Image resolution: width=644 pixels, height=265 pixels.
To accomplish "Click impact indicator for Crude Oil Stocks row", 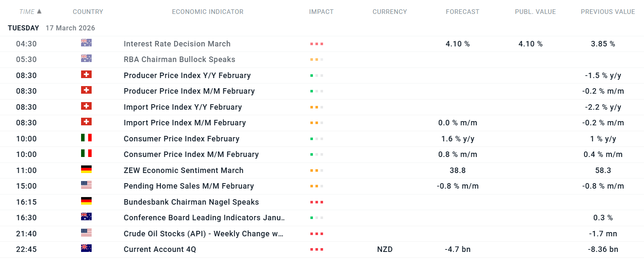I will 317,234.
